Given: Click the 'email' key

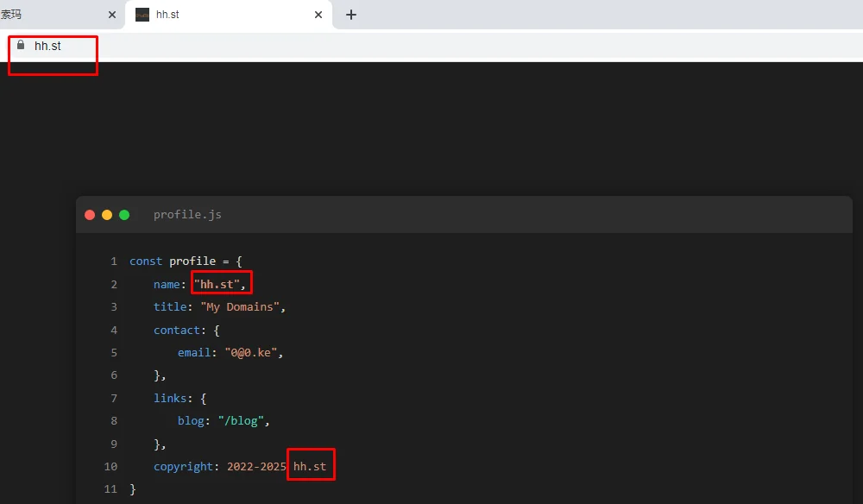Looking at the screenshot, I should (x=193, y=353).
